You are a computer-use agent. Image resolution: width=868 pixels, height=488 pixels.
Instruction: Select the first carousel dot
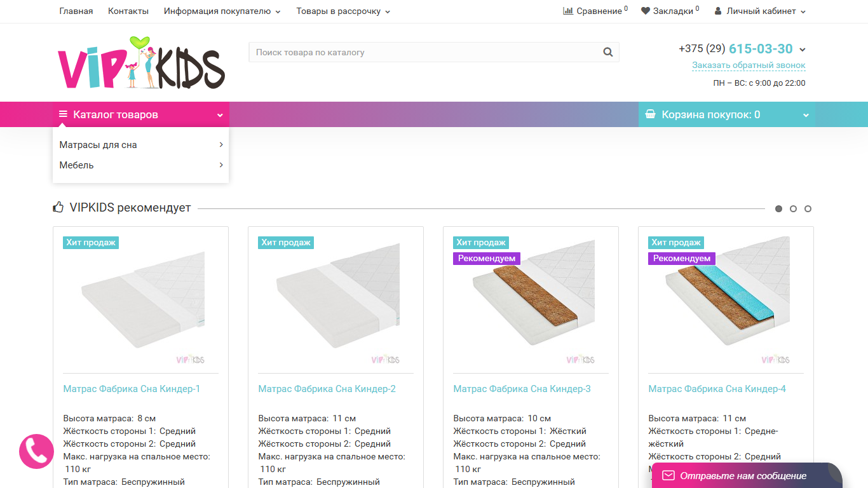[778, 208]
